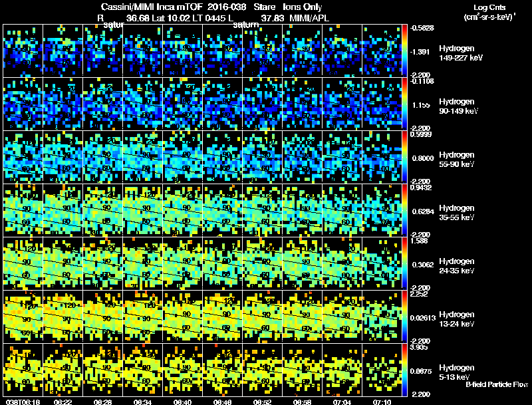
Task: Open the 24-35 keV panel at 06:58
Action: point(302,263)
